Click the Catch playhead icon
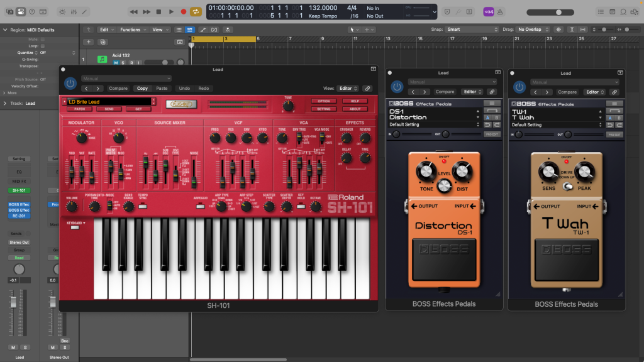Viewport: 644px width, 362px height. (228, 30)
